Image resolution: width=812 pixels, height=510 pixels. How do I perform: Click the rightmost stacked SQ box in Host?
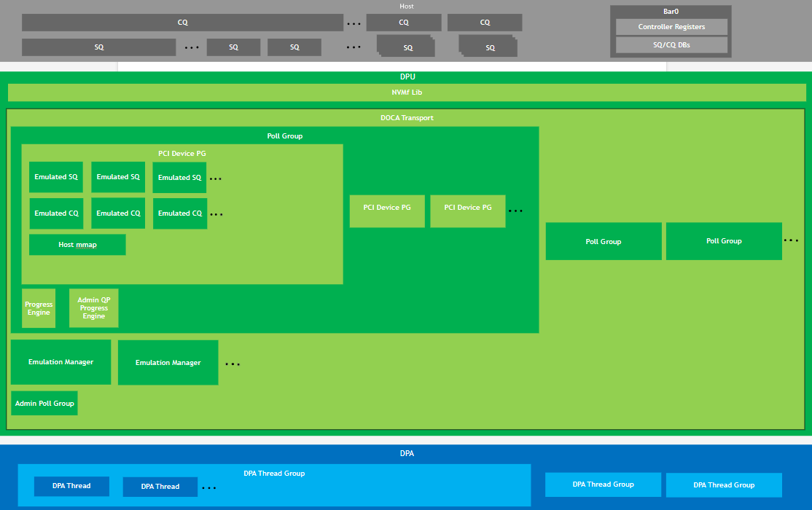[488, 47]
